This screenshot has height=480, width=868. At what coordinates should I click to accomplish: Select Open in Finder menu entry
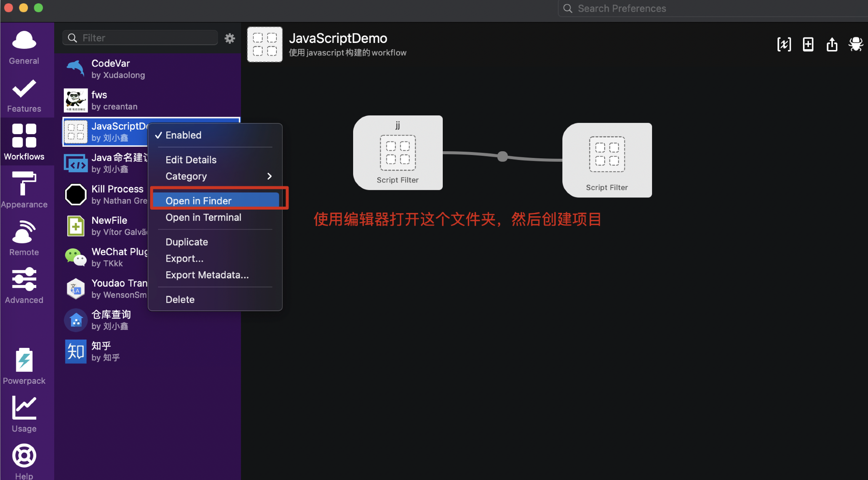(198, 201)
